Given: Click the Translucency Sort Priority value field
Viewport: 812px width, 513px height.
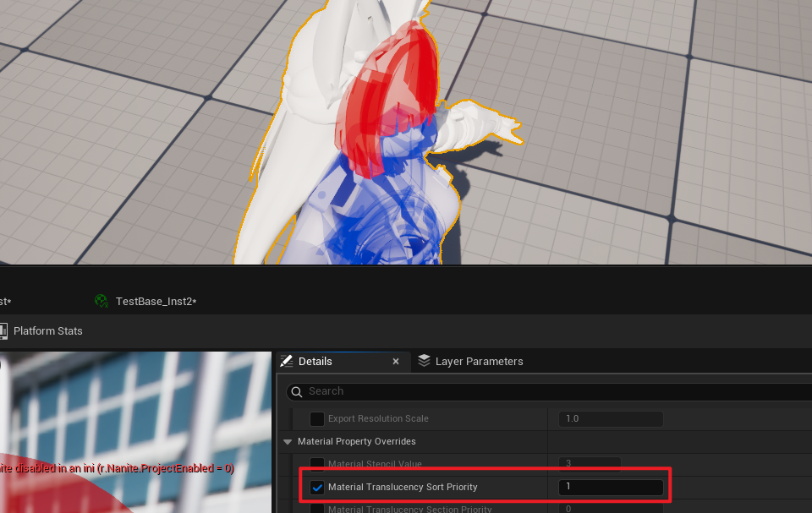Looking at the screenshot, I should click(611, 488).
